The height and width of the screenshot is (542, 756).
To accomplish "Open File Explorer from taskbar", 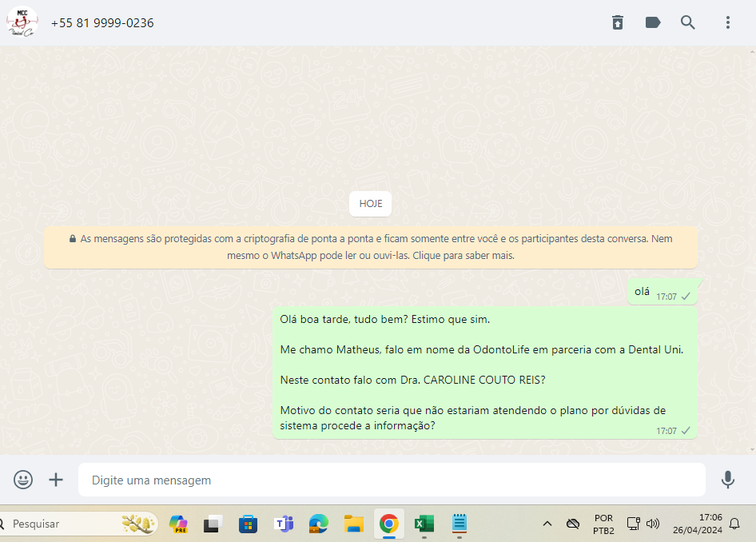I will pyautogui.click(x=353, y=524).
